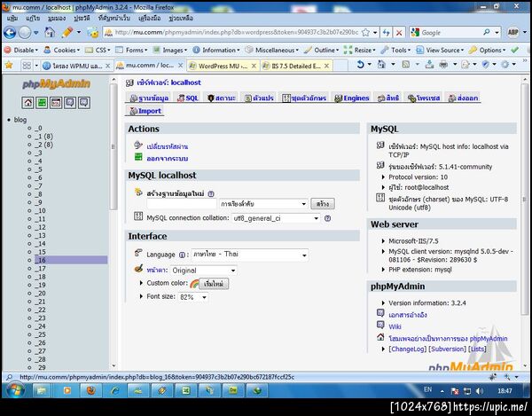
Task: Open the SQL tab
Action: pyautogui.click(x=188, y=98)
